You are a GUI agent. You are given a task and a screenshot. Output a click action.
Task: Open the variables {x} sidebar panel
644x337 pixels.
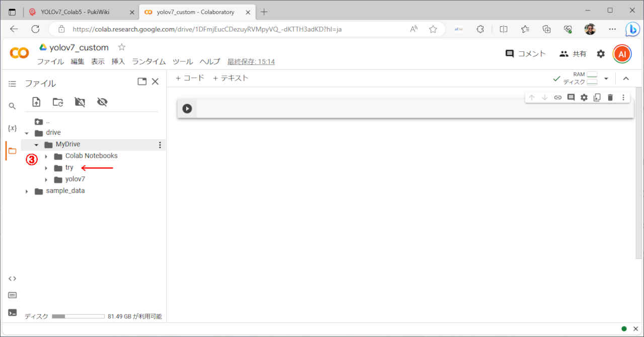click(x=12, y=128)
